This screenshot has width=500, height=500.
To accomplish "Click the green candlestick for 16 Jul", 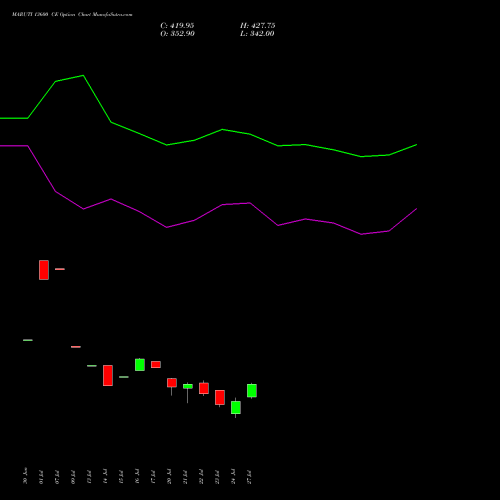I will tap(140, 365).
